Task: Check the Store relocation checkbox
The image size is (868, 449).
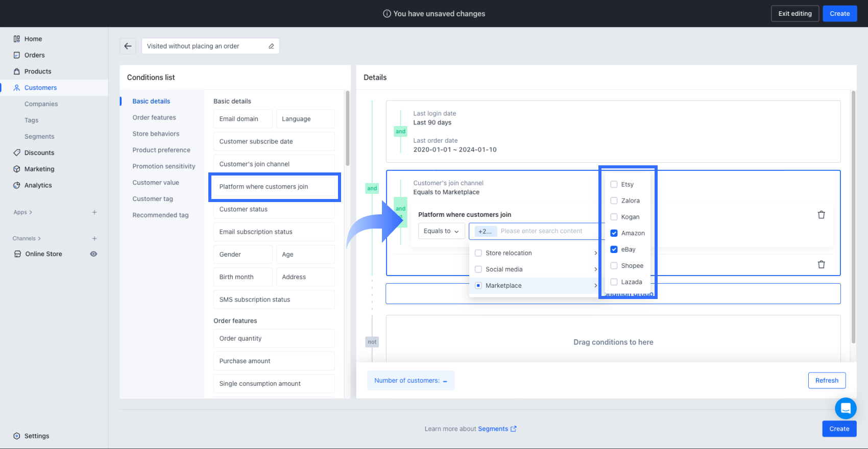Action: tap(478, 253)
